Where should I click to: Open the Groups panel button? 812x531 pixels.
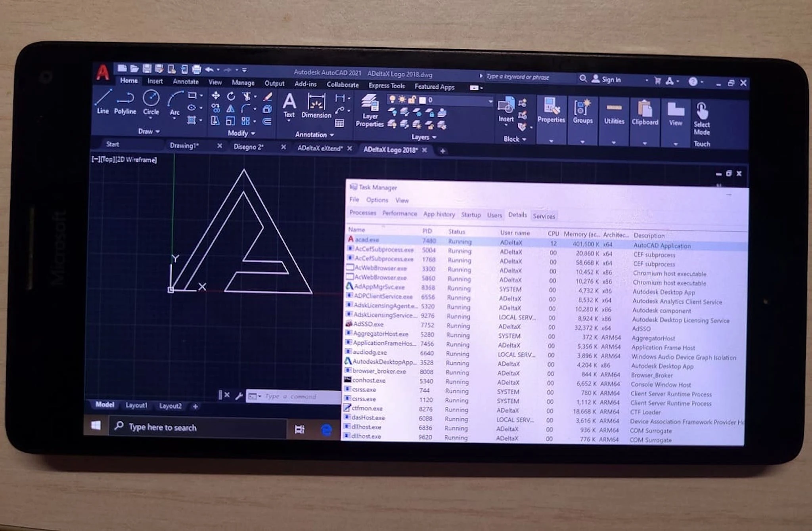pos(582,121)
